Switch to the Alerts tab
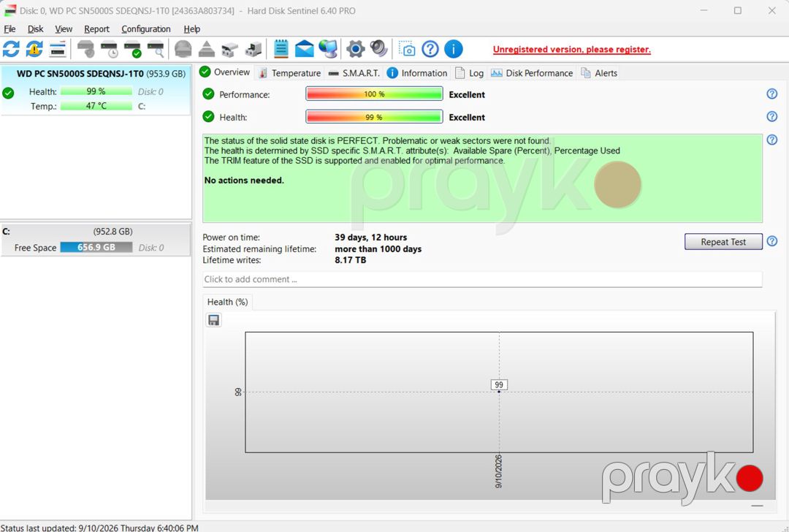789x532 pixels. click(599, 73)
